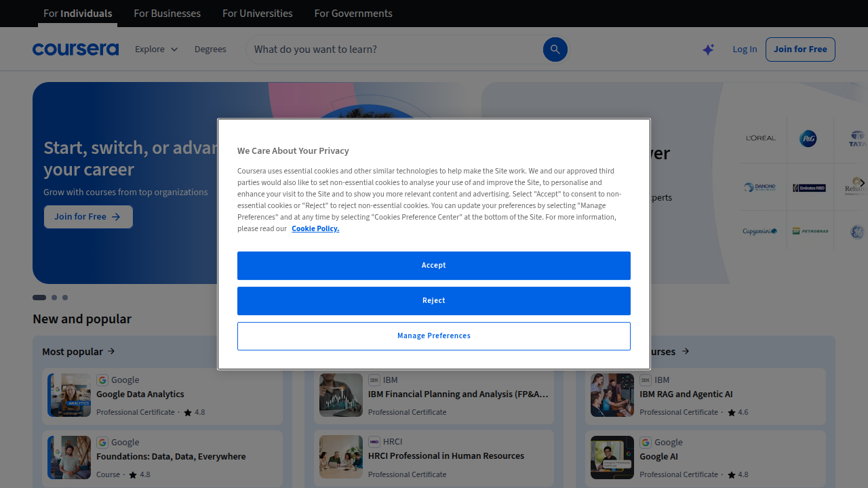The image size is (868, 488).
Task: Reject non-essential cookies
Action: 434,301
